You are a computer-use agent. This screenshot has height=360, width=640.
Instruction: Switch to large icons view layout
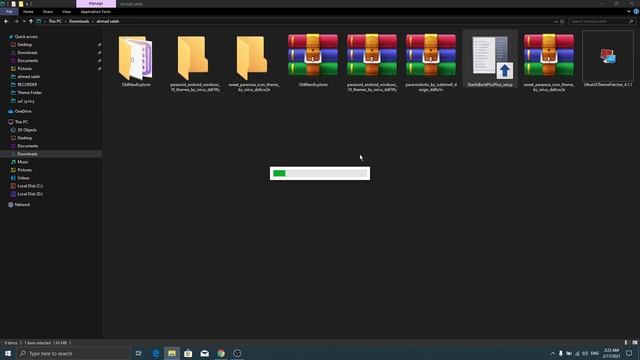(635, 343)
